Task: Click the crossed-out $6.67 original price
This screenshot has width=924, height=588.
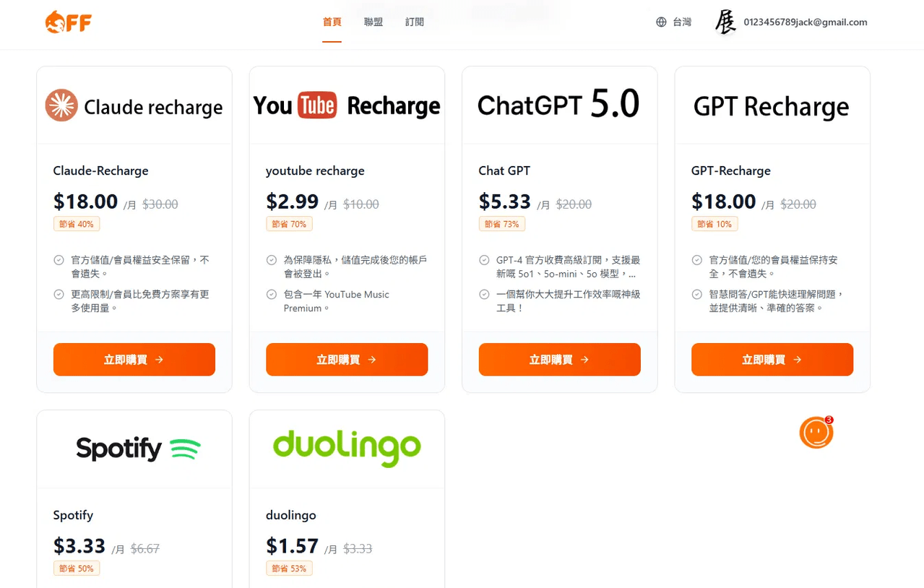Action: (x=144, y=549)
